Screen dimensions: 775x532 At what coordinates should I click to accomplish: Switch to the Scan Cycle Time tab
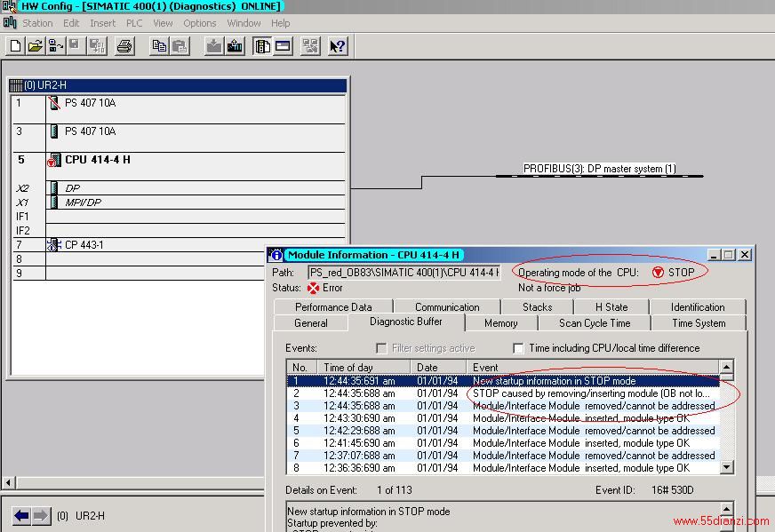click(595, 323)
